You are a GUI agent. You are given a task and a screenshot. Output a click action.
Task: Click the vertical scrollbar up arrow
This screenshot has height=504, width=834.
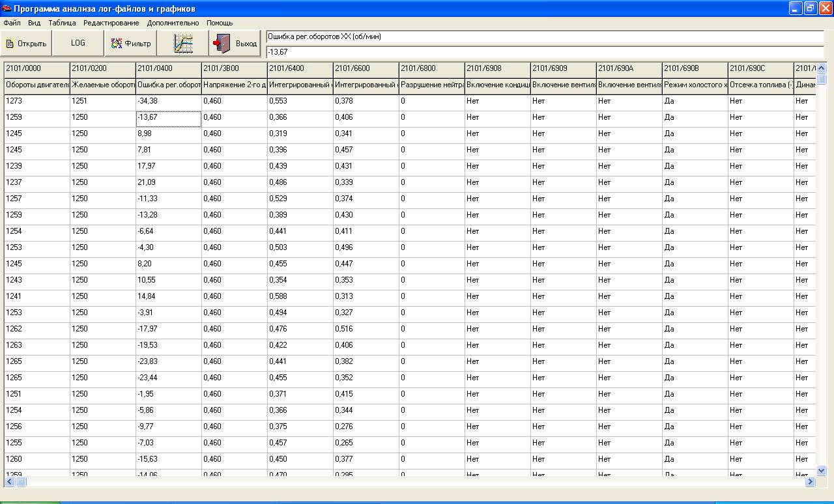(x=821, y=68)
